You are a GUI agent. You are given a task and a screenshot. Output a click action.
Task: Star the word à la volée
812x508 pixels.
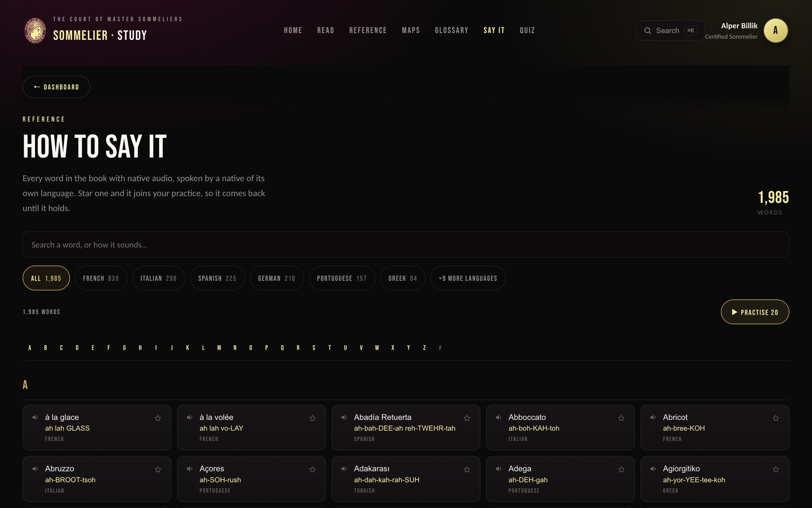pyautogui.click(x=312, y=418)
